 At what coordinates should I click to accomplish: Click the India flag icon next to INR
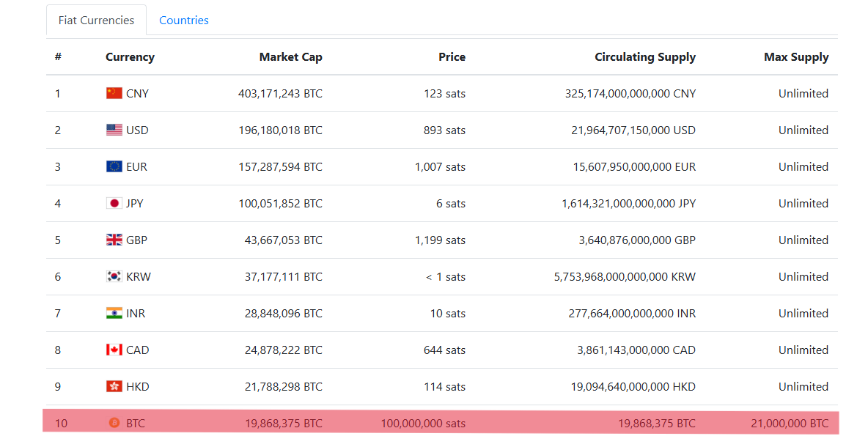[114, 313]
